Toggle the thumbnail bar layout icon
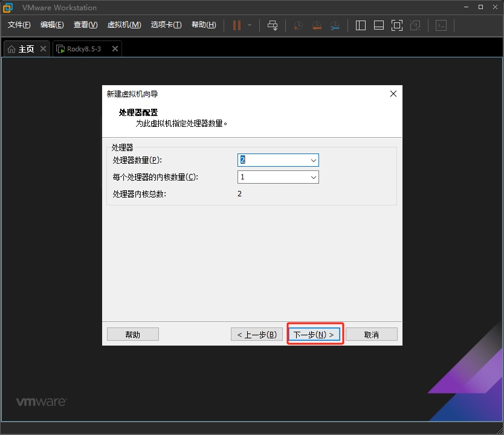The height and width of the screenshot is (435, 504). pyautogui.click(x=379, y=25)
